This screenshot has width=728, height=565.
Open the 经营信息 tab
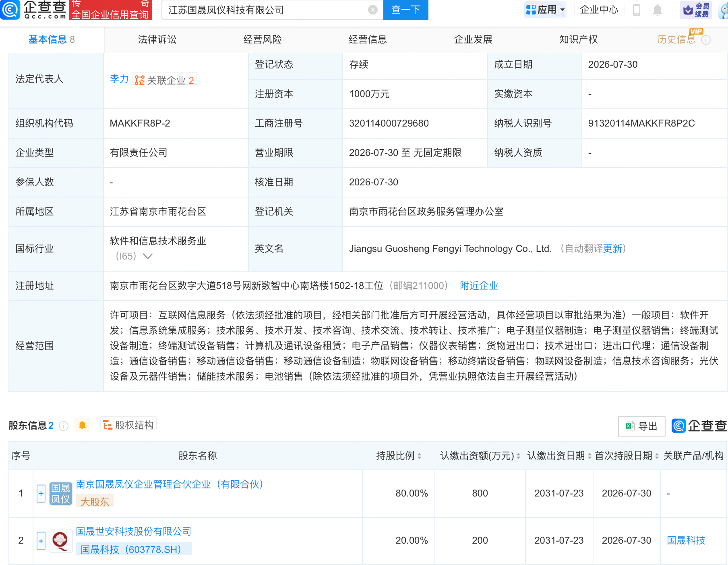click(x=368, y=39)
